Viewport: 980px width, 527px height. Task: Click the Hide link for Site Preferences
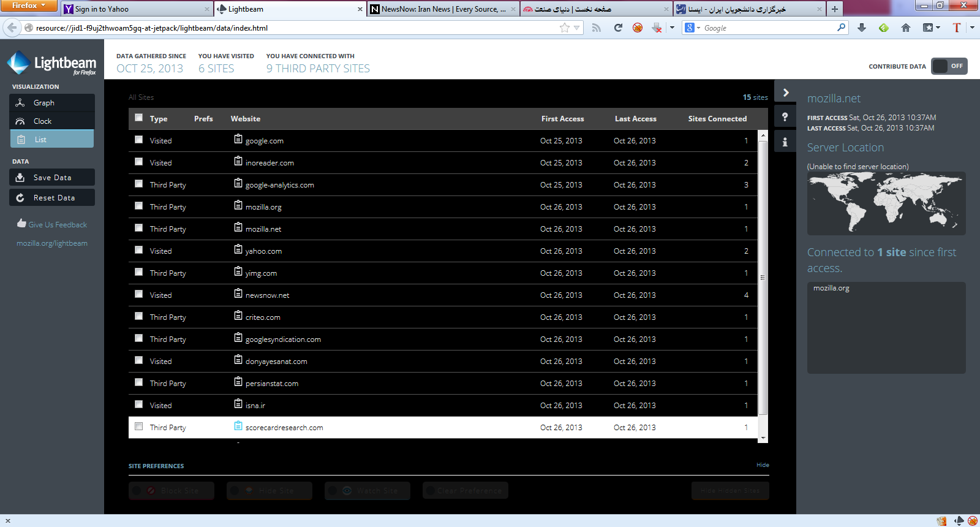763,465
